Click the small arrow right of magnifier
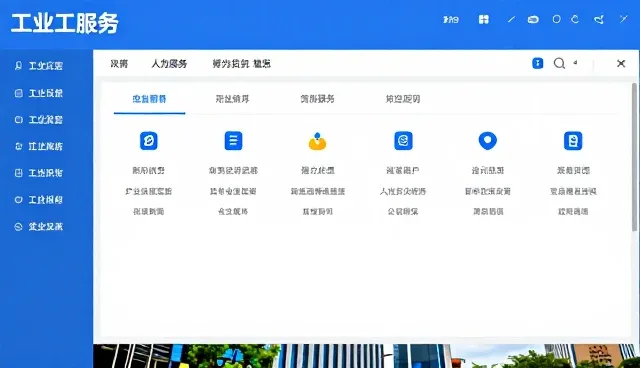The width and height of the screenshot is (640, 368). 575,62
